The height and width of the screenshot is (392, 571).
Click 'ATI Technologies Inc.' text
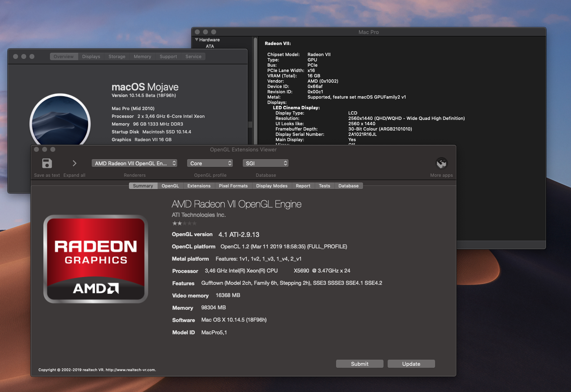click(x=199, y=215)
